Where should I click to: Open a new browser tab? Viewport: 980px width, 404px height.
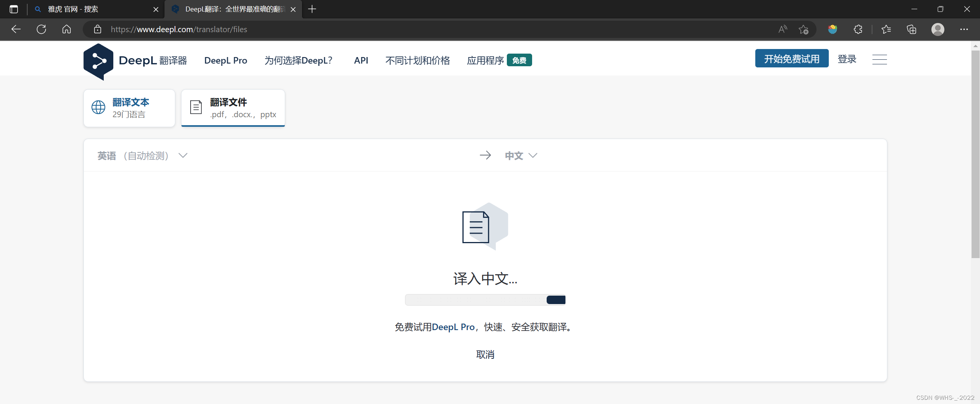coord(312,9)
